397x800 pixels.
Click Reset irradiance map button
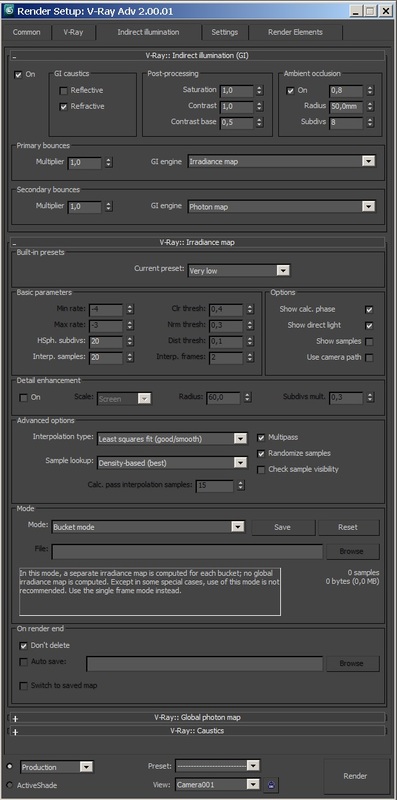348,528
